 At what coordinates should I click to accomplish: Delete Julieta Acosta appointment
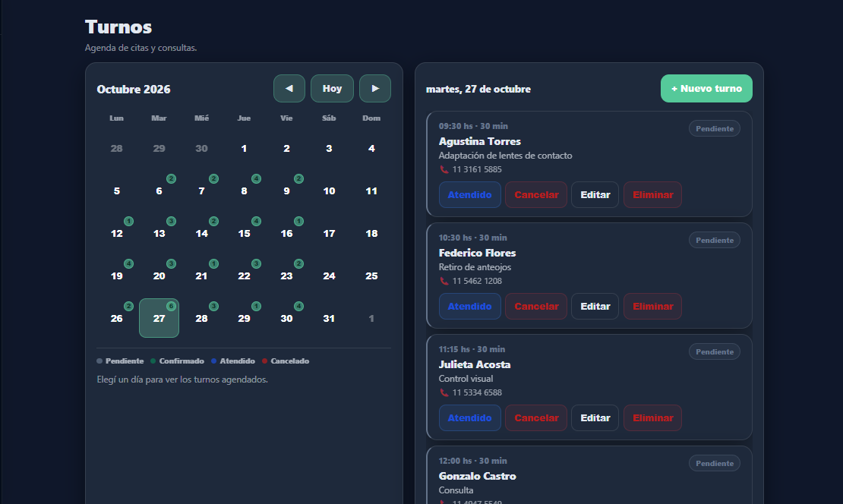pos(652,418)
